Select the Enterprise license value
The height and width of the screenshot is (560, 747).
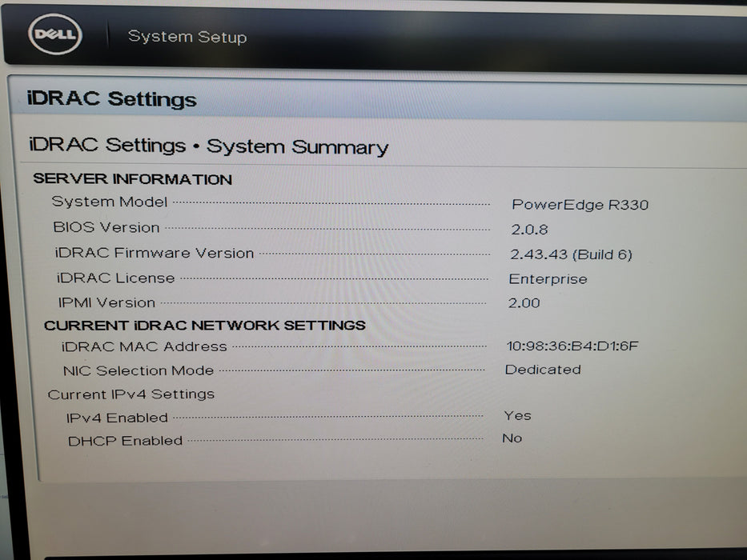[548, 279]
